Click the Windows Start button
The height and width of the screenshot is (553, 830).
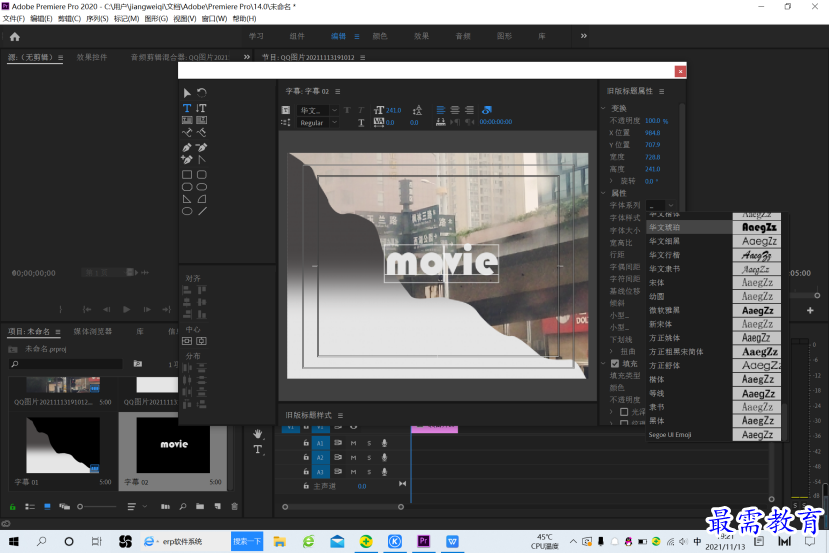coord(14,541)
